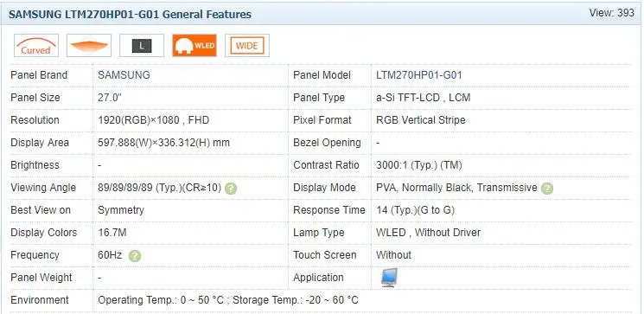644x314 pixels.
Task: Click the Contrast Ratio label
Action: (326, 165)
